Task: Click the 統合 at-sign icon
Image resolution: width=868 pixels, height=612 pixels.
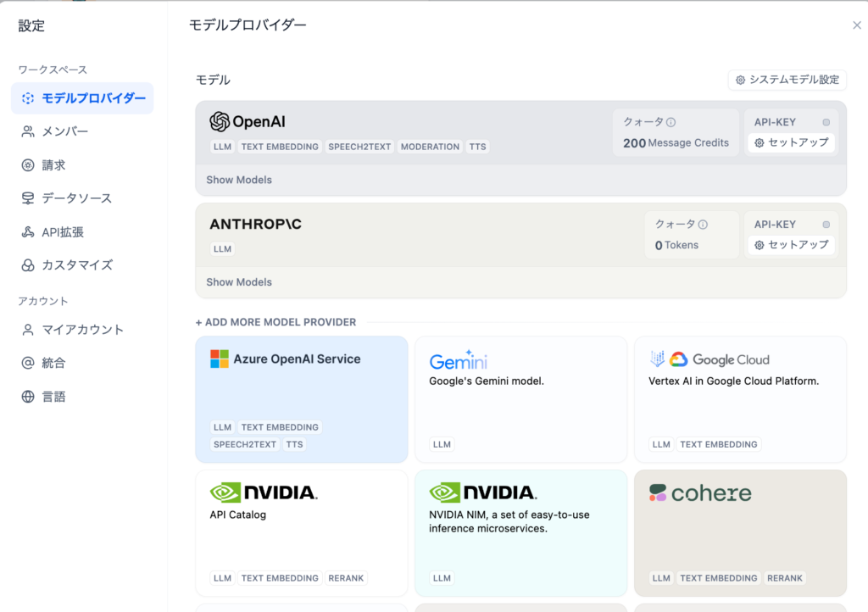Action: (x=28, y=363)
